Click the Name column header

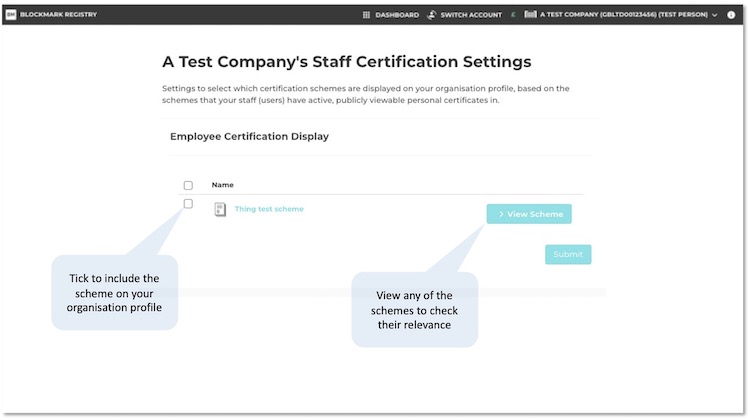click(x=222, y=185)
